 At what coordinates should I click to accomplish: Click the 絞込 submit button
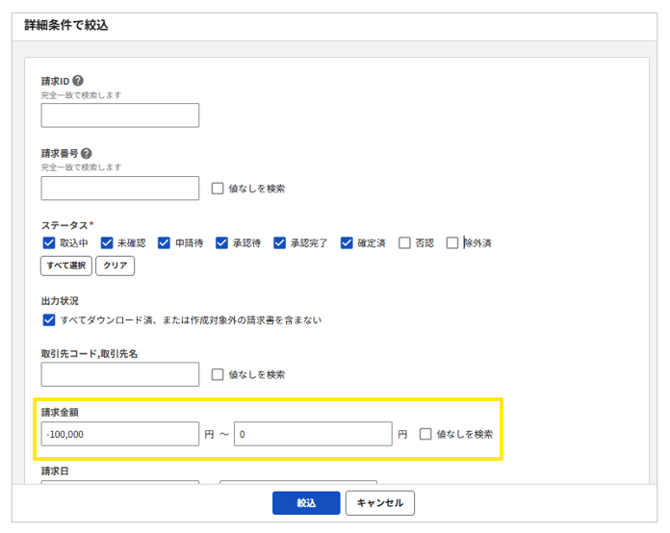click(x=306, y=503)
